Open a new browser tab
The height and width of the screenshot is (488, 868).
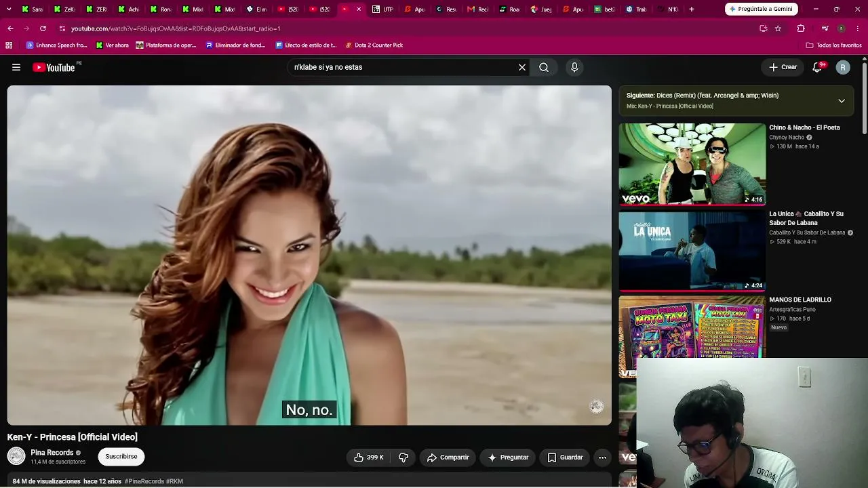click(692, 9)
